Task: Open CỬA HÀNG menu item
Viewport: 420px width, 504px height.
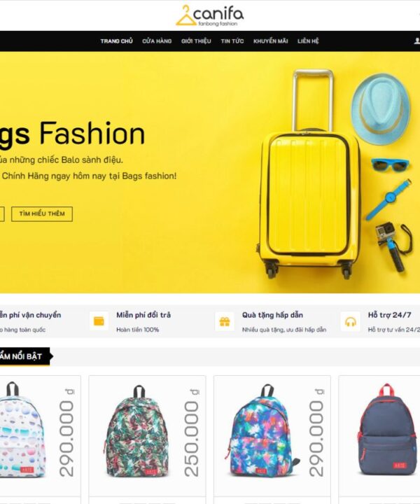Action: (x=157, y=41)
